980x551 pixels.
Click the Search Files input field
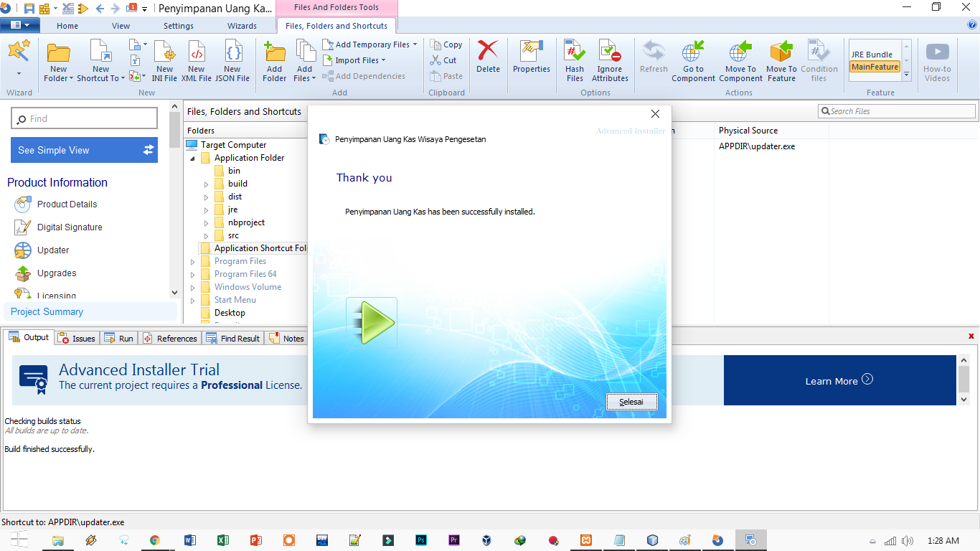897,111
